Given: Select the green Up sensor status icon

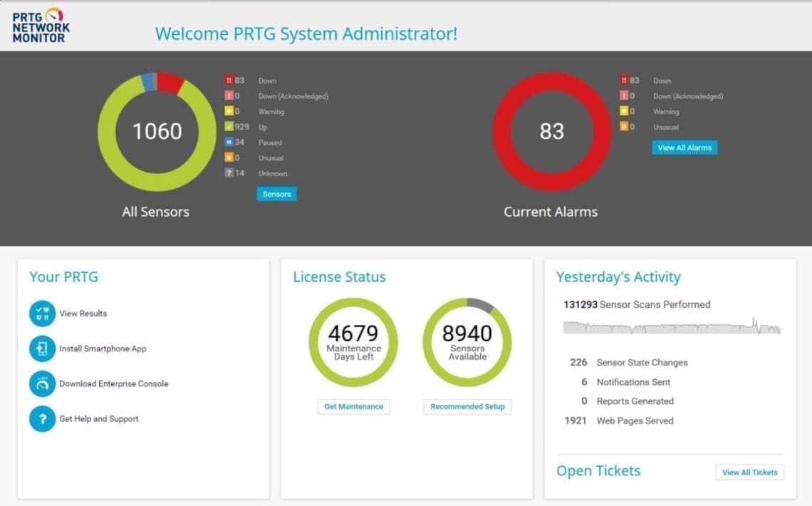Looking at the screenshot, I should (229, 126).
